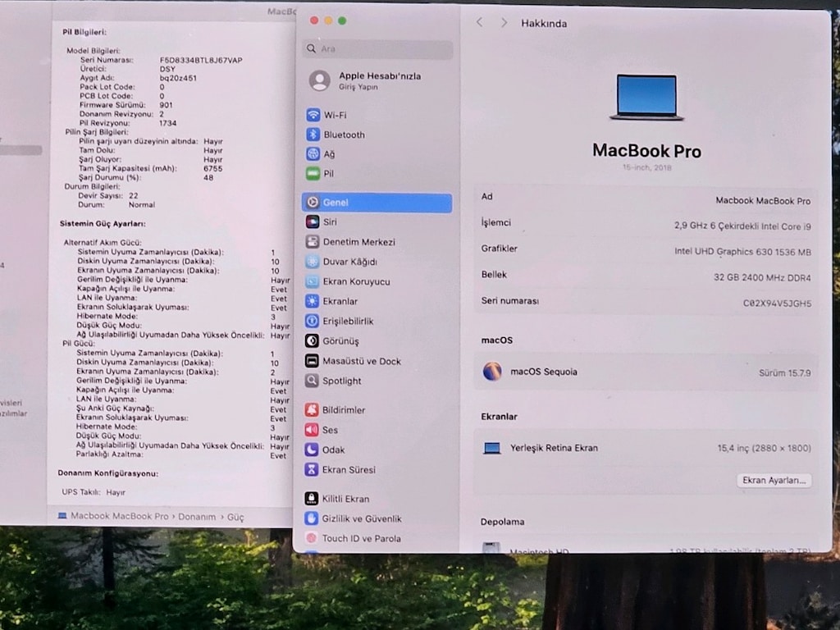Click Güç in the path bar
Viewport: 840px width, 630px height.
(x=235, y=517)
